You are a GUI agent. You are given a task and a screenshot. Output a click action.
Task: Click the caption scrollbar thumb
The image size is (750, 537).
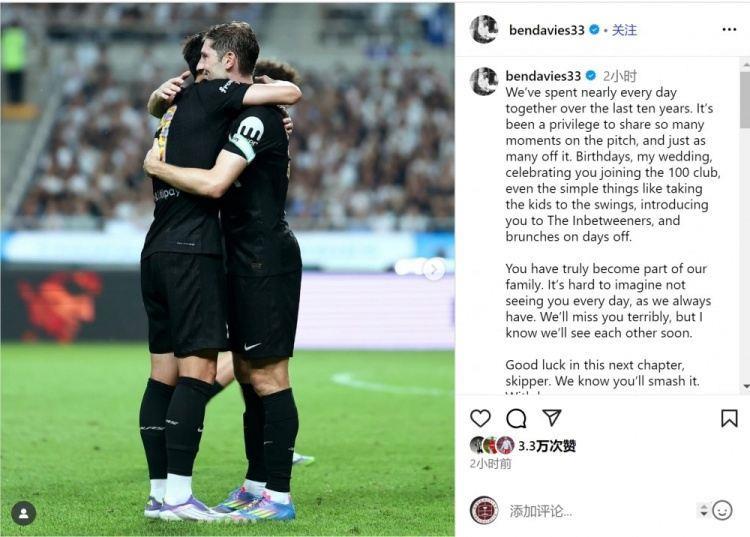[x=745, y=100]
